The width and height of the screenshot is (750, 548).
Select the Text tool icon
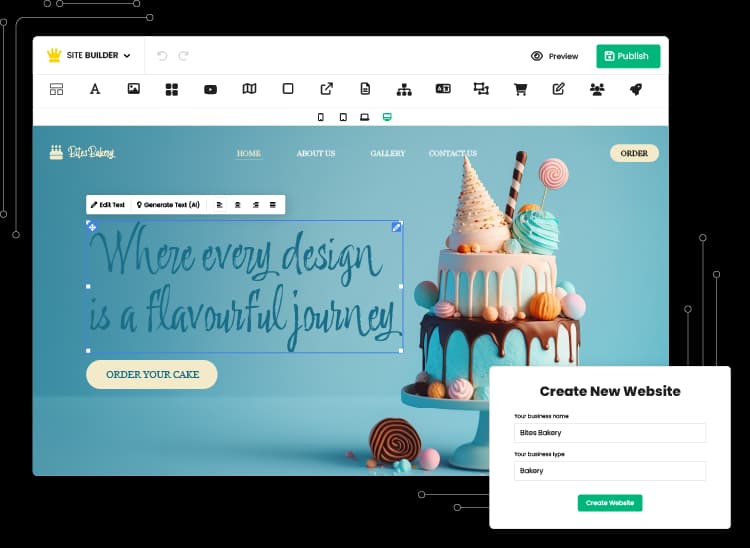coord(95,89)
